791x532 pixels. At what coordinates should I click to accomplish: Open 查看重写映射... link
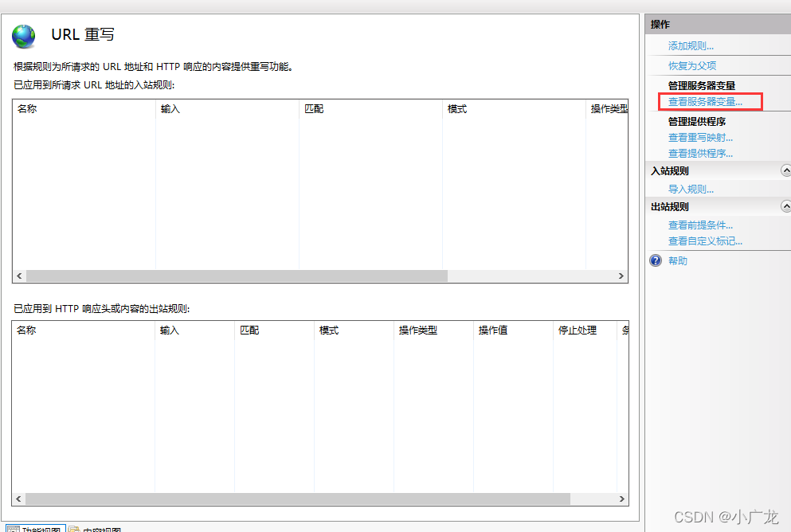point(700,138)
